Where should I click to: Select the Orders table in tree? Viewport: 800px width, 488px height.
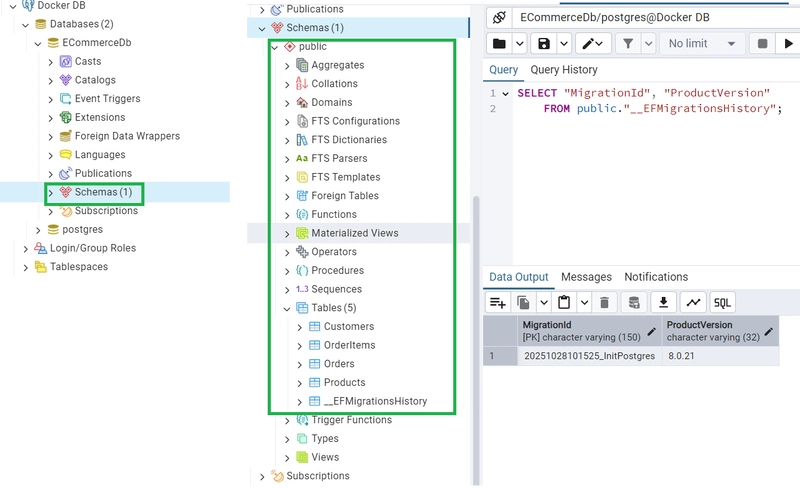click(x=339, y=364)
